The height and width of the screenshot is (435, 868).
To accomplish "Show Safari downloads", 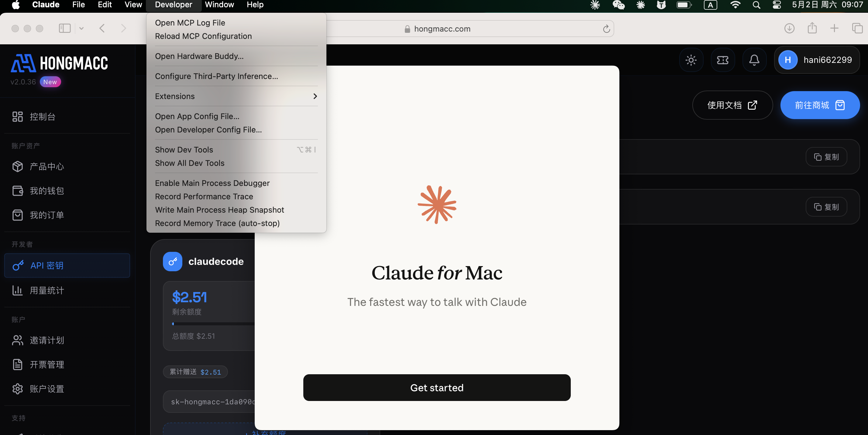I will (x=789, y=28).
